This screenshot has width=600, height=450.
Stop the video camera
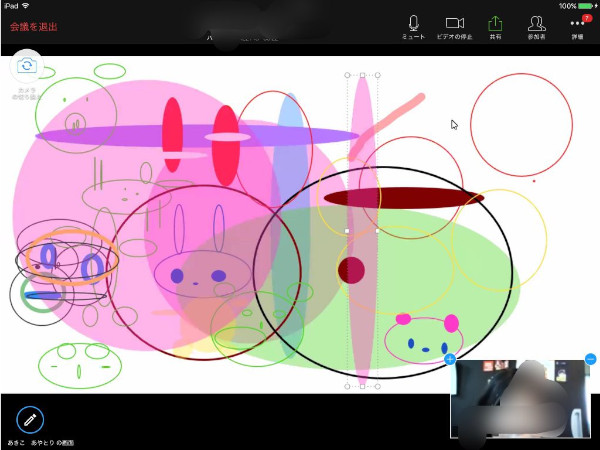(x=455, y=26)
